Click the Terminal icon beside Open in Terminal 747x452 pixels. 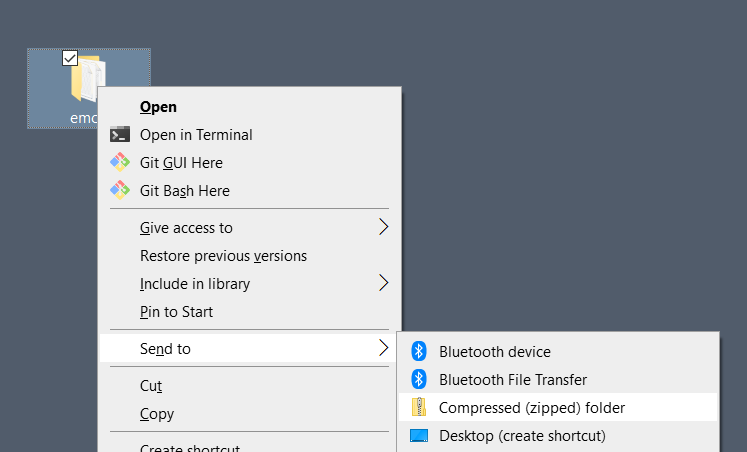coord(121,135)
